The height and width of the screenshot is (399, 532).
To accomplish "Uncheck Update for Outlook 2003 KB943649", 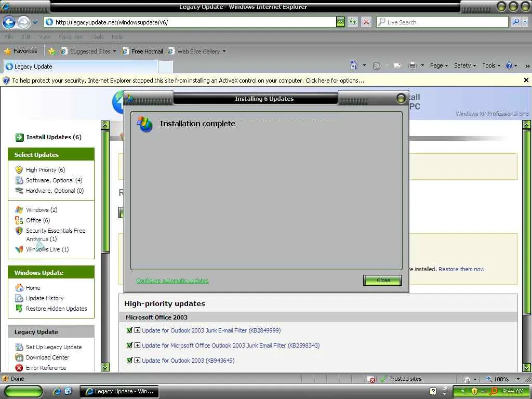I will click(129, 361).
